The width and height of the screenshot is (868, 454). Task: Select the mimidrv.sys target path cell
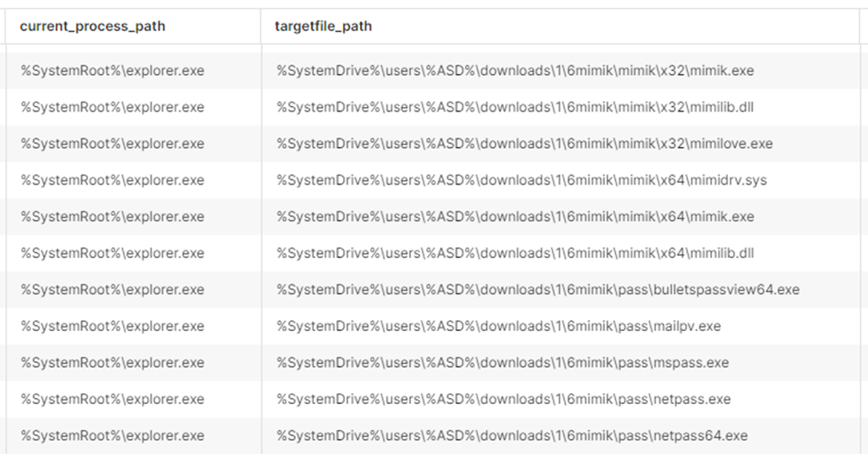point(521,180)
